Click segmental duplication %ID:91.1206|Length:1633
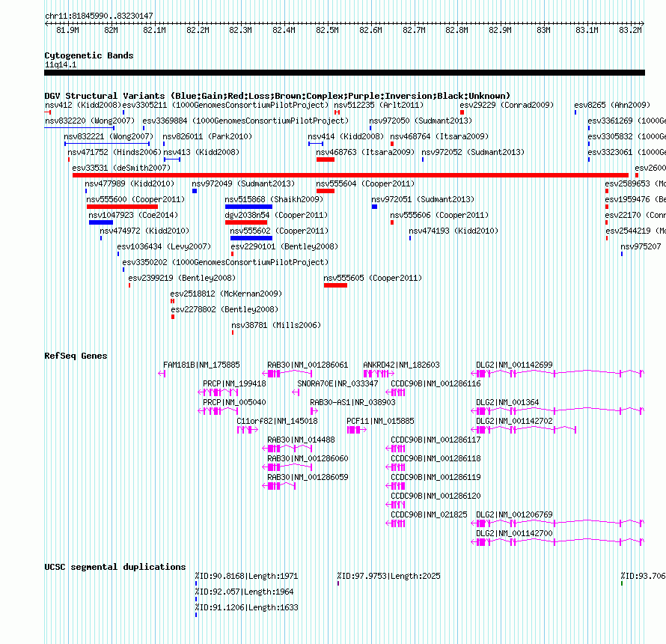 246,607
